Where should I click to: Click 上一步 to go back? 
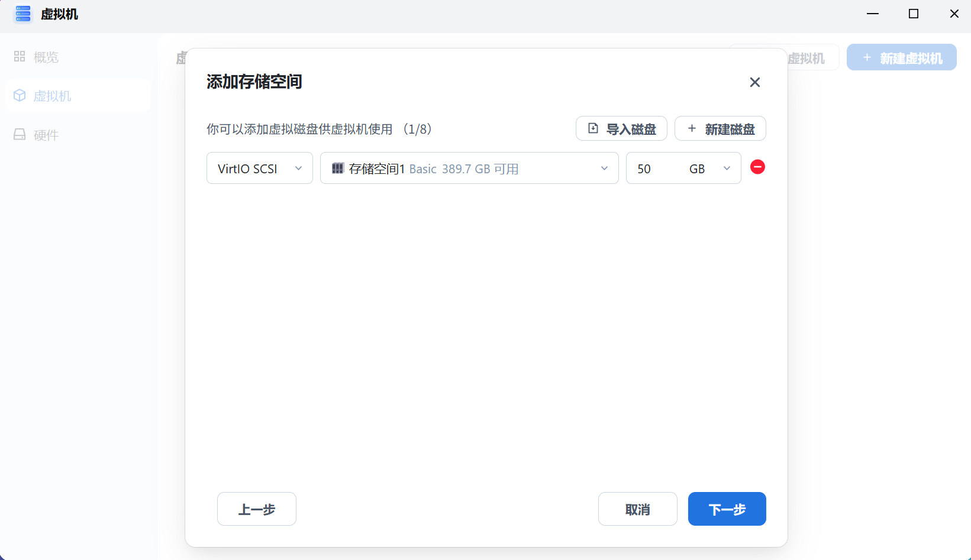click(x=256, y=509)
